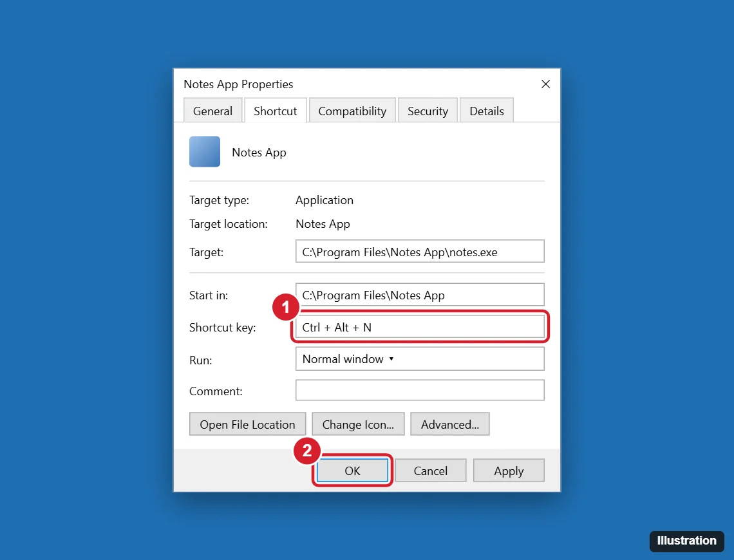Open the Change Icon dialog
Image resolution: width=734 pixels, height=560 pixels.
click(x=357, y=424)
